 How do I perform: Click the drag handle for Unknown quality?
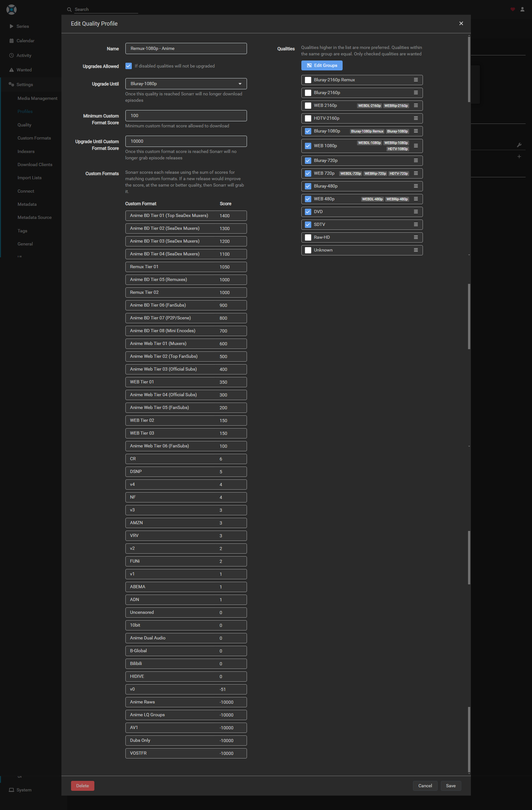point(415,250)
